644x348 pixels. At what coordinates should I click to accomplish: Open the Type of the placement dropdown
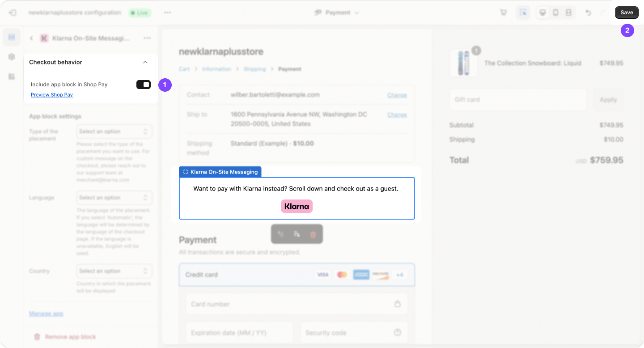click(114, 132)
